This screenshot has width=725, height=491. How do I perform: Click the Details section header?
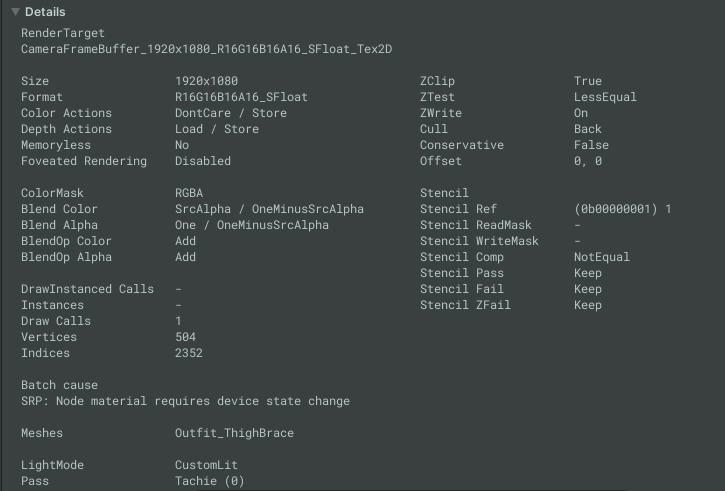click(45, 12)
